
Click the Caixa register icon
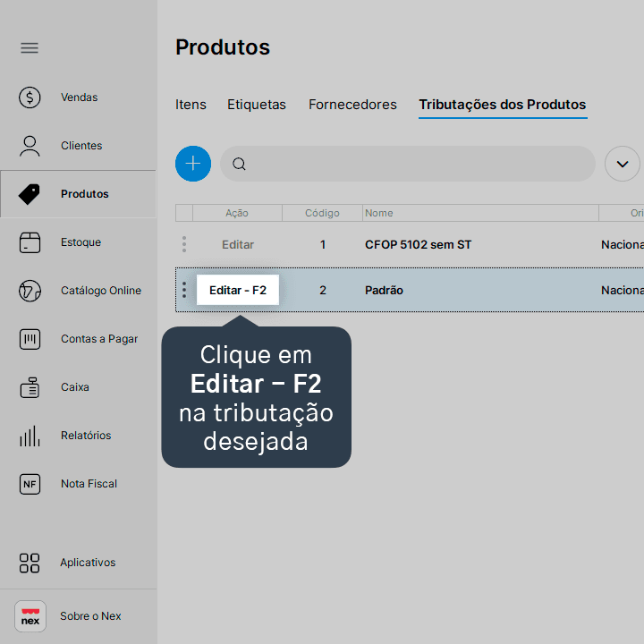pos(30,387)
